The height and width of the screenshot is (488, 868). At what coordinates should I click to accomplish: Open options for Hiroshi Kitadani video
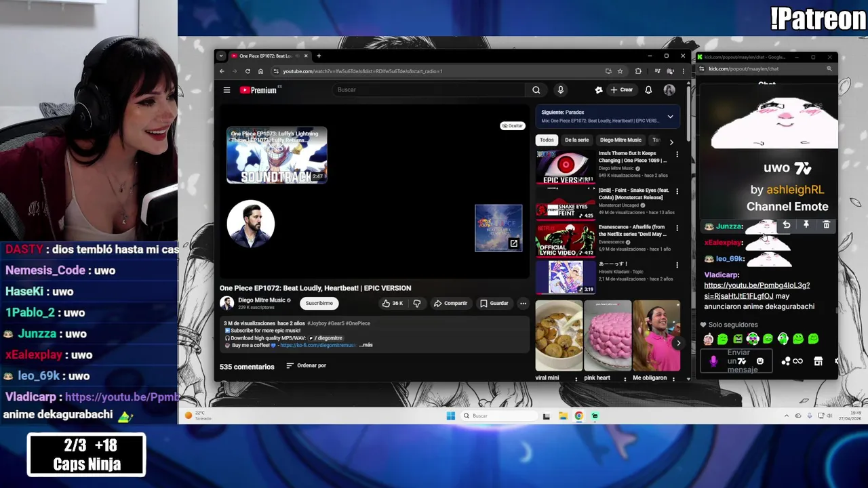point(677,265)
